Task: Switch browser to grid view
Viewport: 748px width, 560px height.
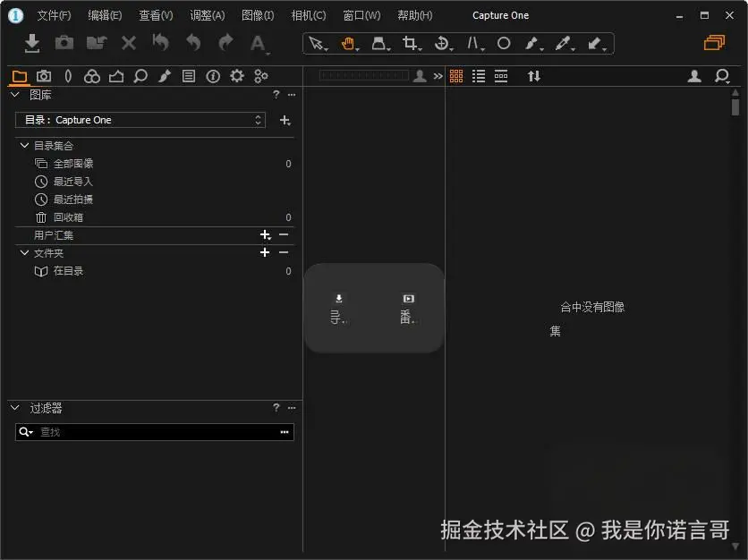Action: tap(456, 76)
